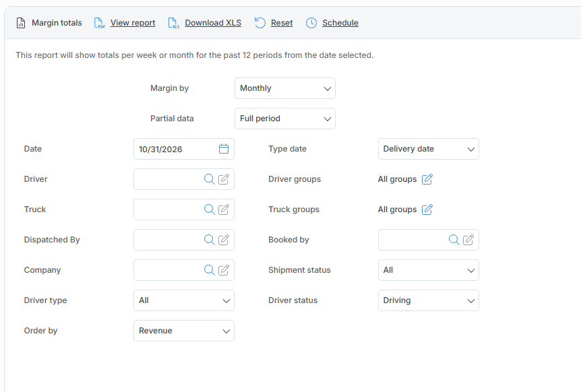Edit Driver groups selection

tap(427, 179)
